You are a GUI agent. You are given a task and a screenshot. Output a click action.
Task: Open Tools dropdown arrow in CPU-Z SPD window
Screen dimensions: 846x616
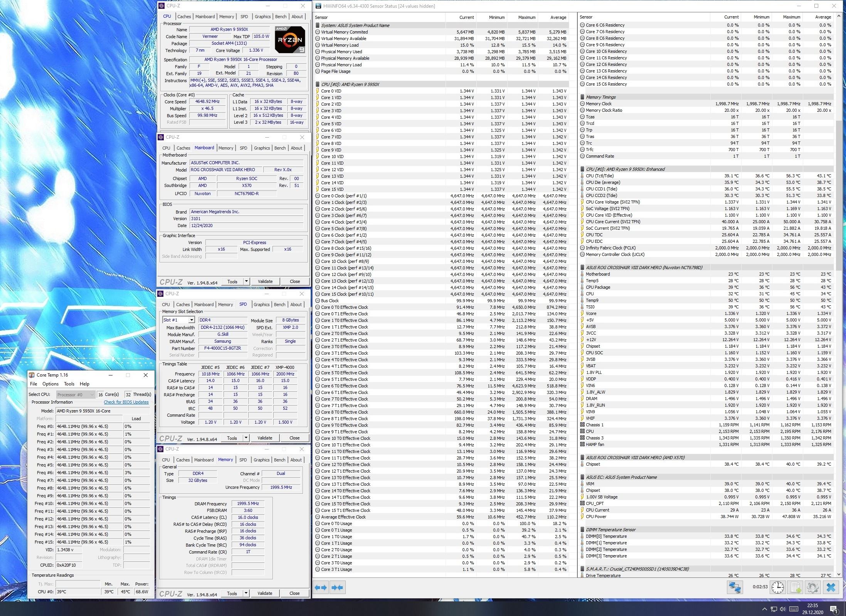point(246,438)
